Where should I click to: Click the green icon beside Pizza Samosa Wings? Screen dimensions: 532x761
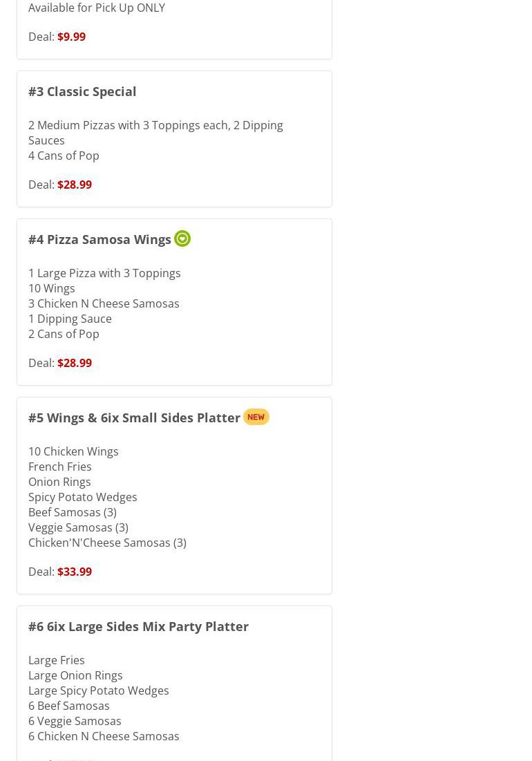182,238
